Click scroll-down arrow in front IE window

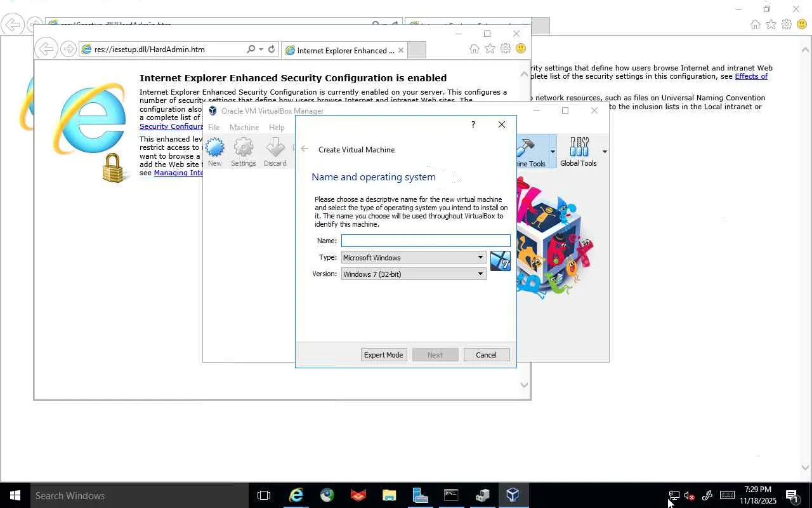tap(524, 385)
